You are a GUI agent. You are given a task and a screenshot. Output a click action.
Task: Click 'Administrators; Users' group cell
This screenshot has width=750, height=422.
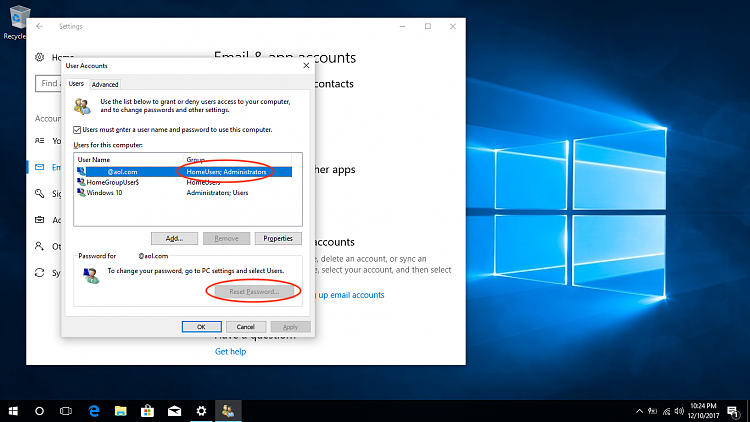point(217,193)
